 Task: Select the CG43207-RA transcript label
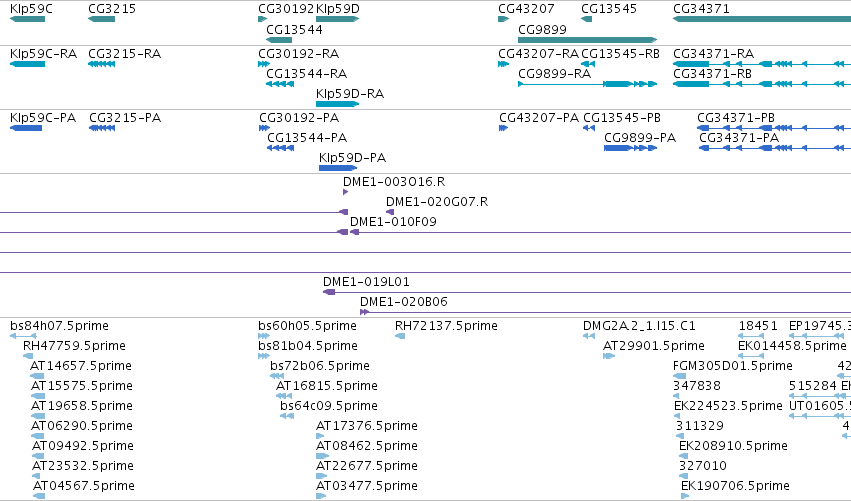(538, 54)
